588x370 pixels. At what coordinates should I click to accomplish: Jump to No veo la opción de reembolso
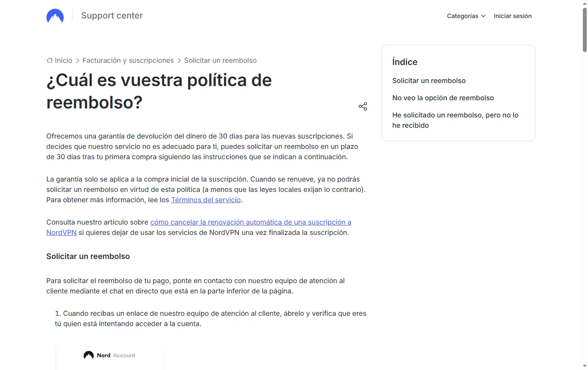pos(443,98)
